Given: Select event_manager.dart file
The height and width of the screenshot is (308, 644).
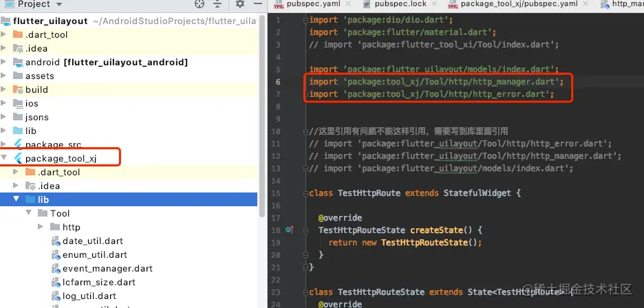Looking at the screenshot, I should click(107, 268).
